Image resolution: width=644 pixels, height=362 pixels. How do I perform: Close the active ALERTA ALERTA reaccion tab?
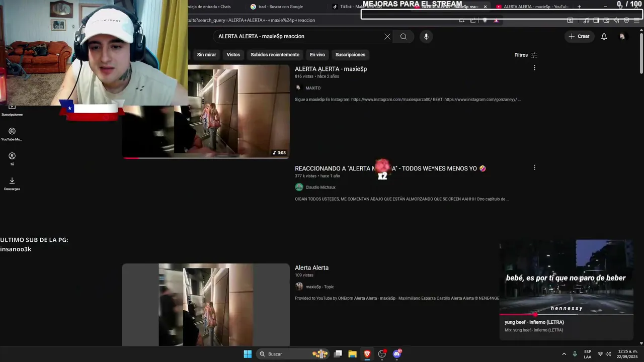click(485, 7)
